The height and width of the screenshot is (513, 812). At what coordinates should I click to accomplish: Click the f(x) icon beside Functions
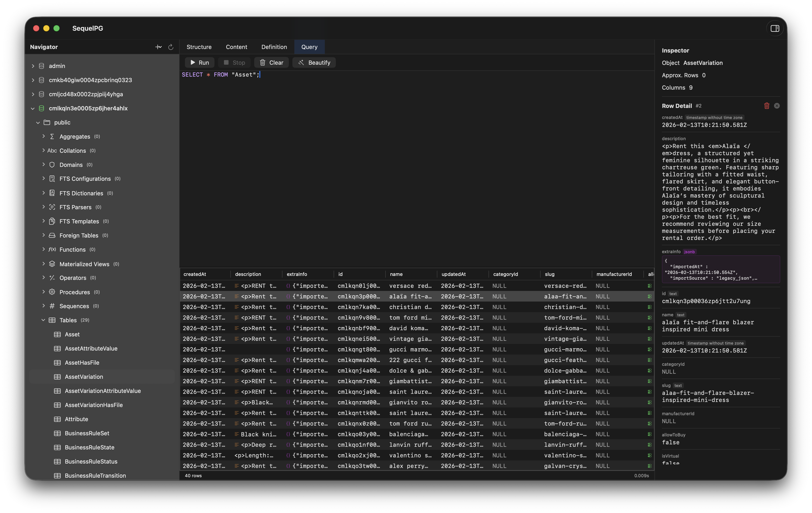click(52, 250)
